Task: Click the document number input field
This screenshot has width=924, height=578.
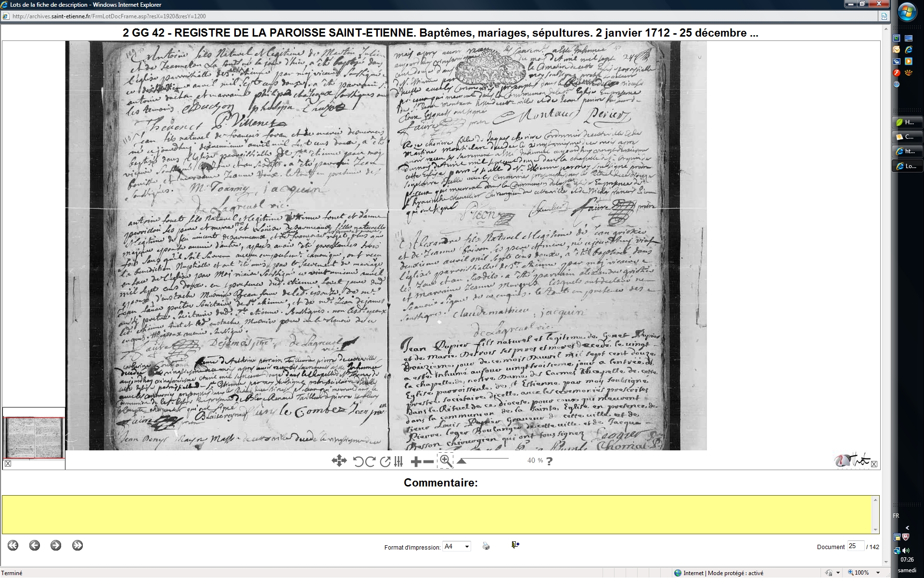Action: (855, 546)
